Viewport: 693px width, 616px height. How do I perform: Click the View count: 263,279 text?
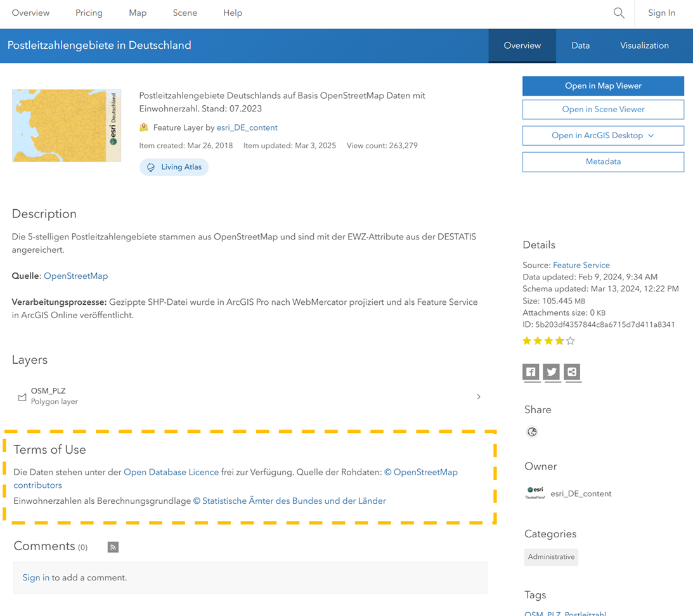click(x=382, y=145)
